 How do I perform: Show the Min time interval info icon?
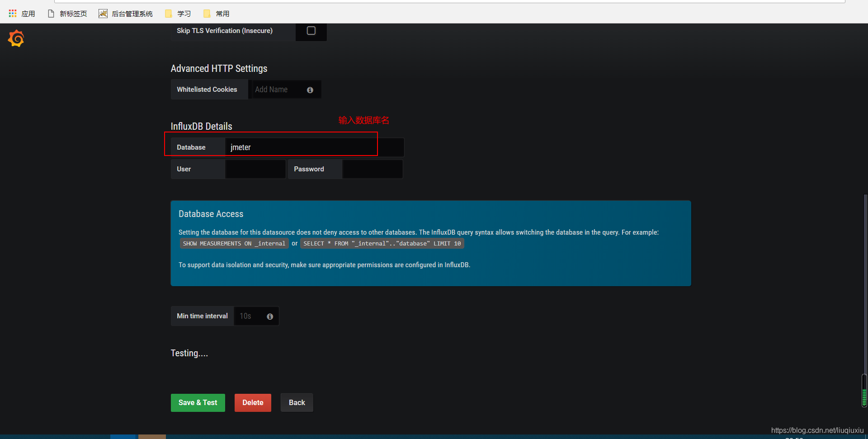pos(270,316)
